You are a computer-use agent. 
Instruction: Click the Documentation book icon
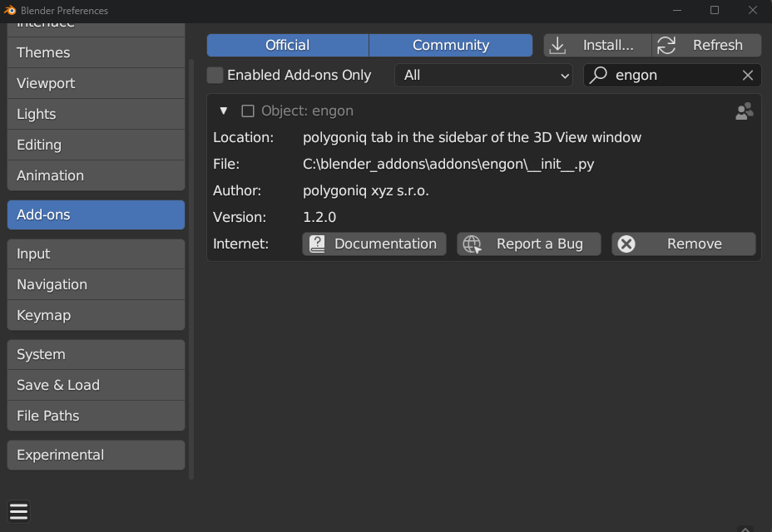(x=317, y=244)
